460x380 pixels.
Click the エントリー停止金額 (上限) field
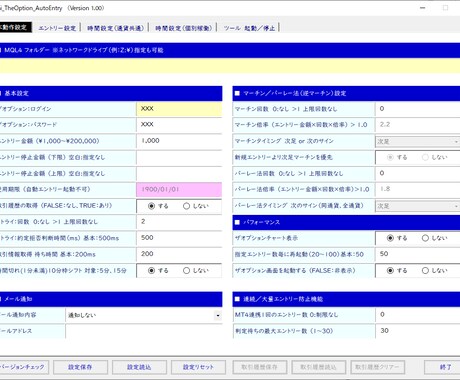point(179,173)
